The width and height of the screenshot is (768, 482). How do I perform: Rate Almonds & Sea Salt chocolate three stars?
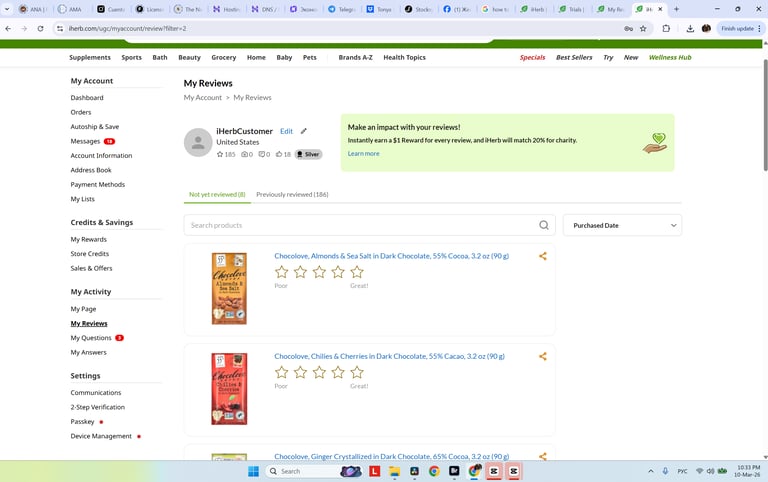coord(319,272)
